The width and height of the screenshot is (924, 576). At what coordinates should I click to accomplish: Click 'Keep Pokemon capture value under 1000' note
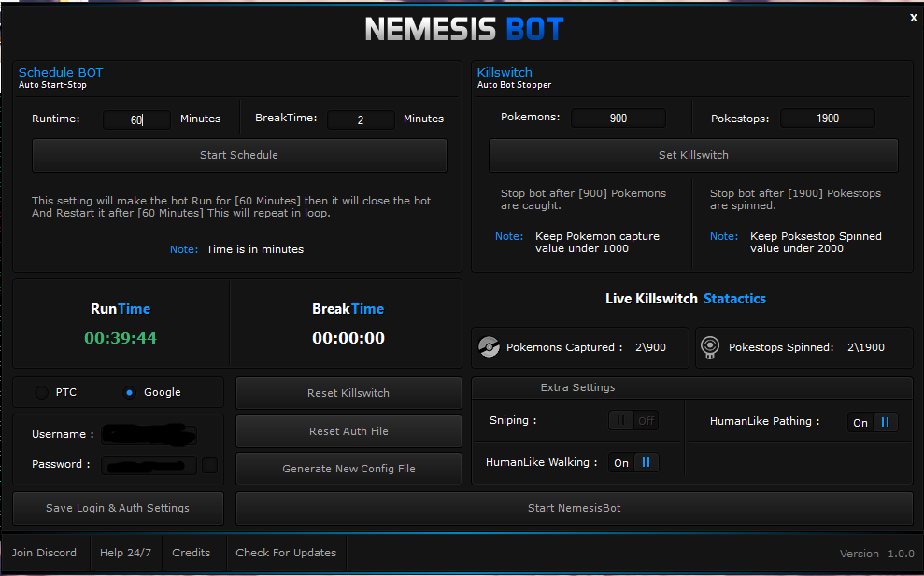[x=598, y=242]
